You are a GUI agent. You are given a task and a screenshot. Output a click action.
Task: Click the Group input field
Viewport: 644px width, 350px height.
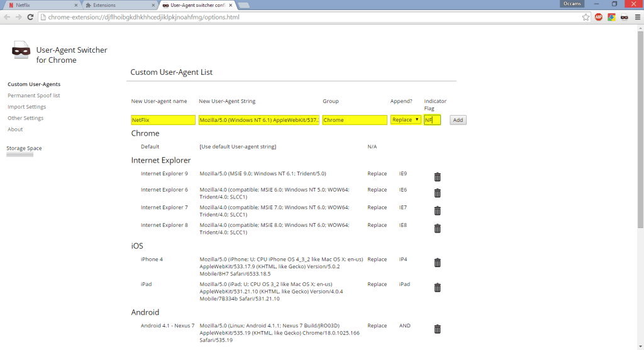click(x=355, y=120)
